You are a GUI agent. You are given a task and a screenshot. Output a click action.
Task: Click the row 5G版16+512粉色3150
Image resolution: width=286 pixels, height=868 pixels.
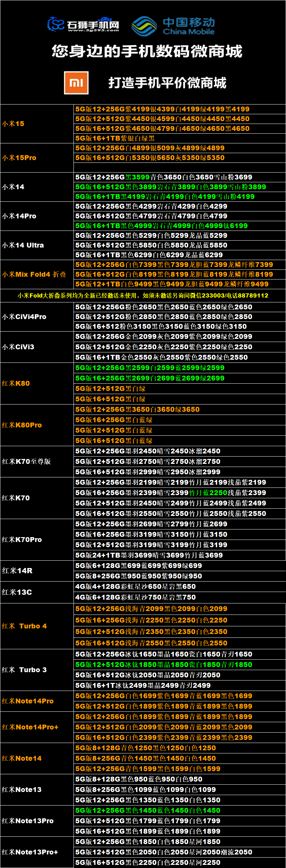[180, 326]
